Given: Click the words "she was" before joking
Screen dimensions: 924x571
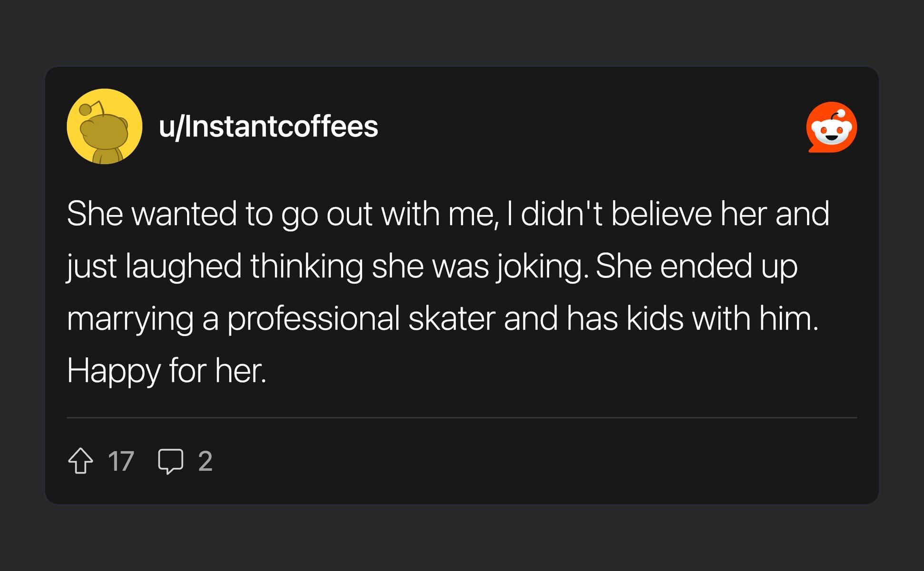Looking at the screenshot, I should [x=430, y=266].
